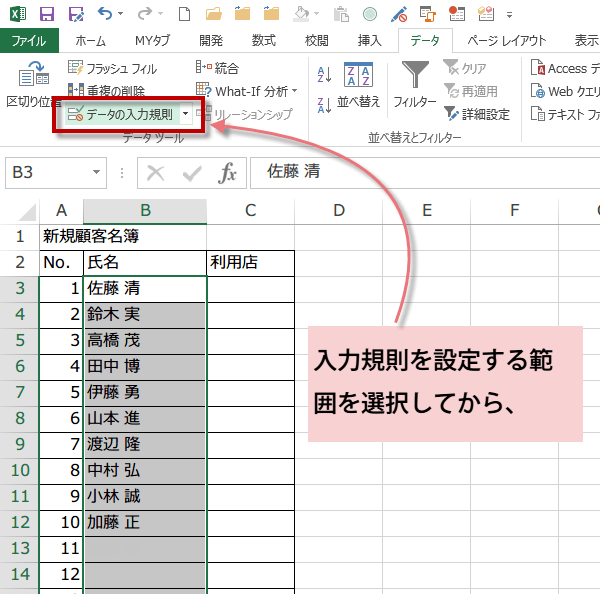
Task: Open the fill color dropdown arrow
Action: click(x=316, y=14)
